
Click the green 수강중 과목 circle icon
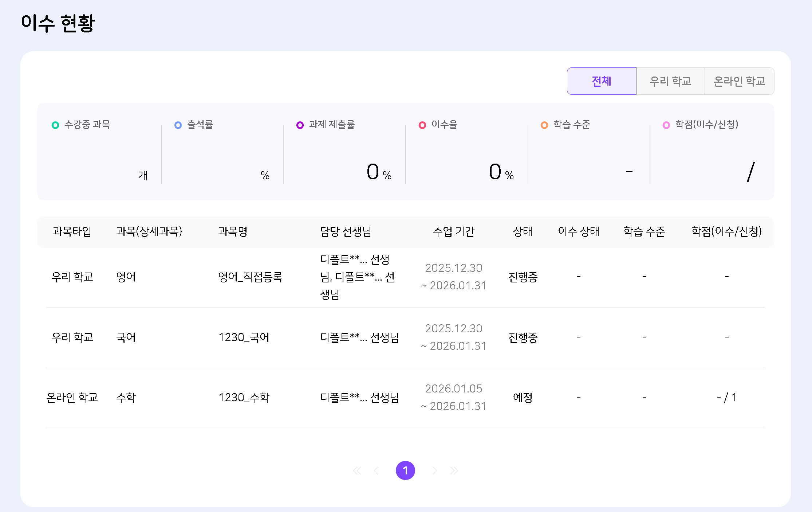coord(55,125)
